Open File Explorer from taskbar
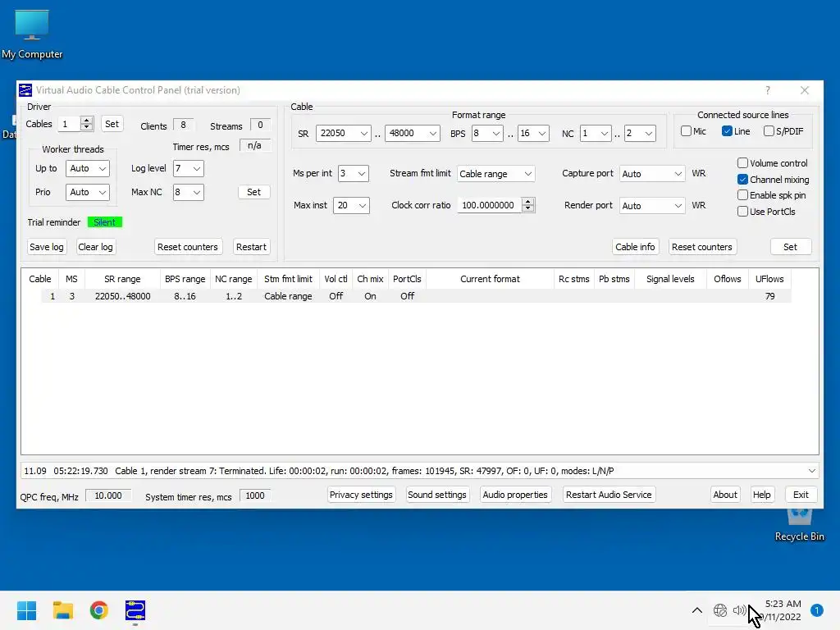The height and width of the screenshot is (630, 840). coord(62,610)
